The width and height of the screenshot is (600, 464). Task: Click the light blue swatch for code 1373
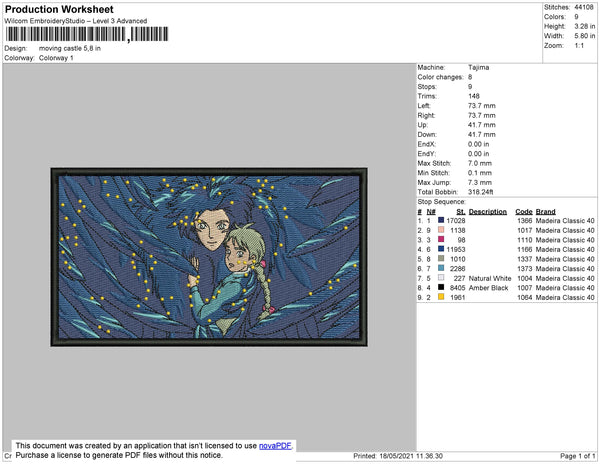(x=441, y=268)
